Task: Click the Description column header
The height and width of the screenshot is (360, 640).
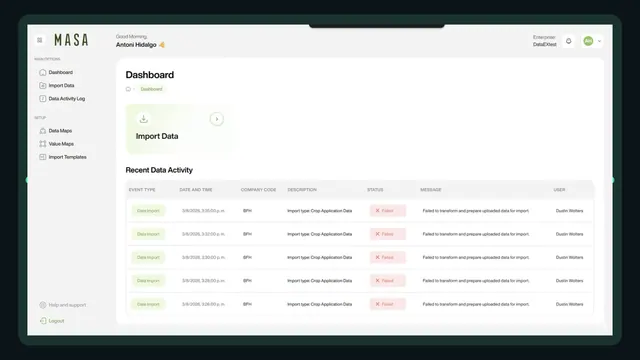Action: point(302,190)
